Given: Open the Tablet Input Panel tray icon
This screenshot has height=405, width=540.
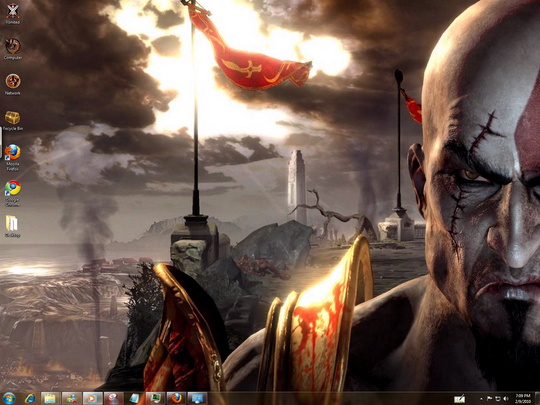Looking at the screenshot, I should pos(459,399).
